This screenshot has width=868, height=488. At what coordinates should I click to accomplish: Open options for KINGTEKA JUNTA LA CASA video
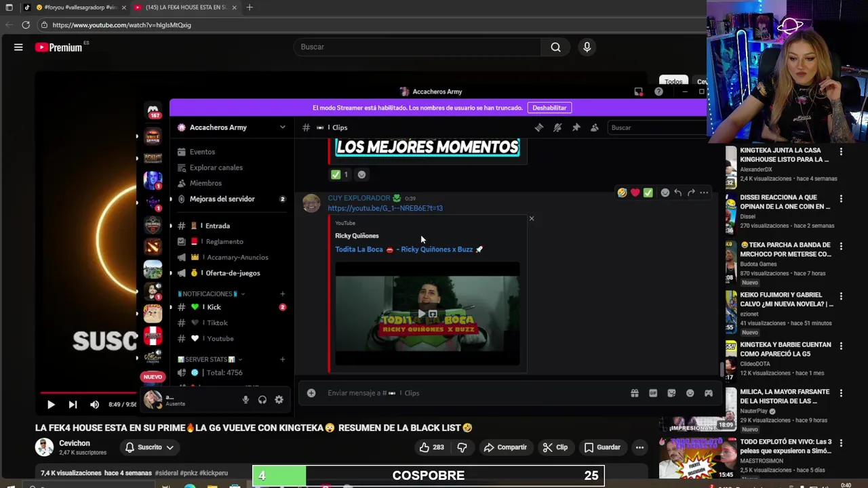tap(841, 152)
